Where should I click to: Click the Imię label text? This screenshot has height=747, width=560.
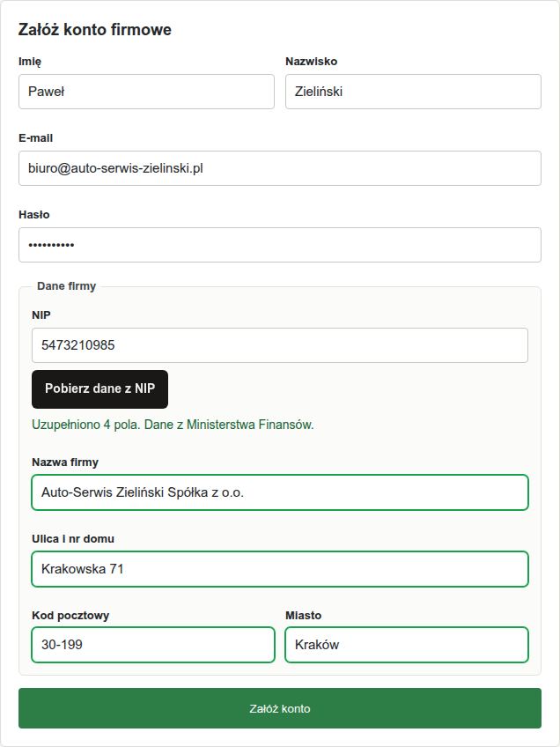[30, 62]
